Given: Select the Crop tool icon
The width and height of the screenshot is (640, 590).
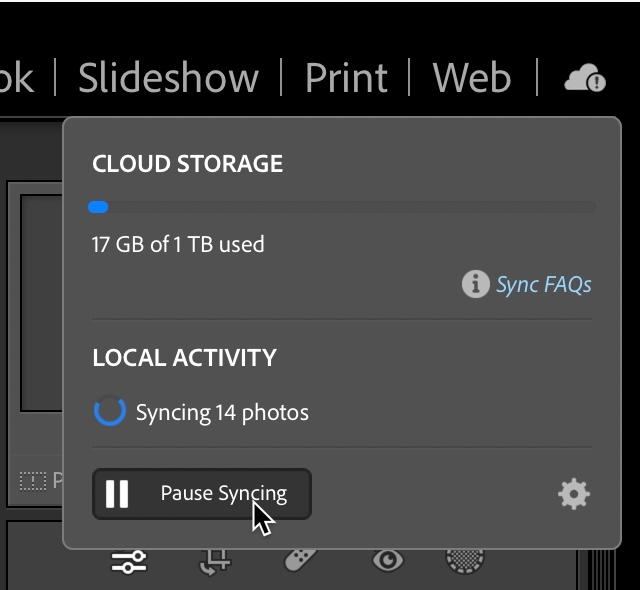Looking at the screenshot, I should [x=215, y=561].
